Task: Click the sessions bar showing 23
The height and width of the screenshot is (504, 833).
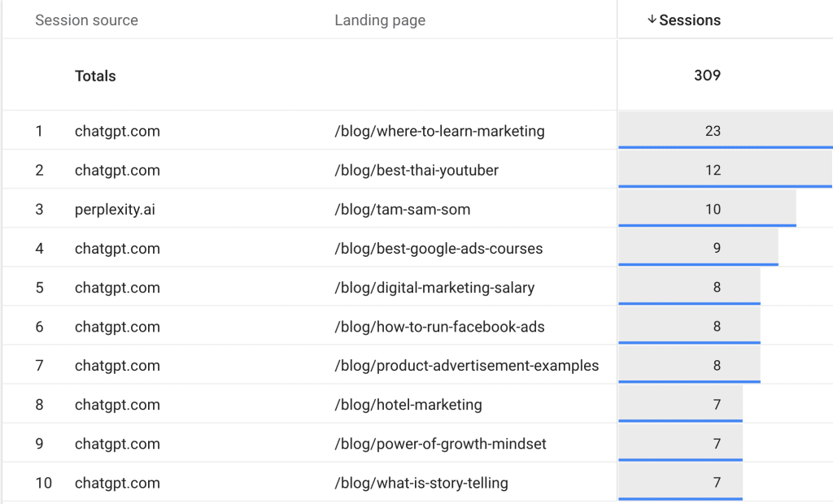Action: [x=713, y=131]
